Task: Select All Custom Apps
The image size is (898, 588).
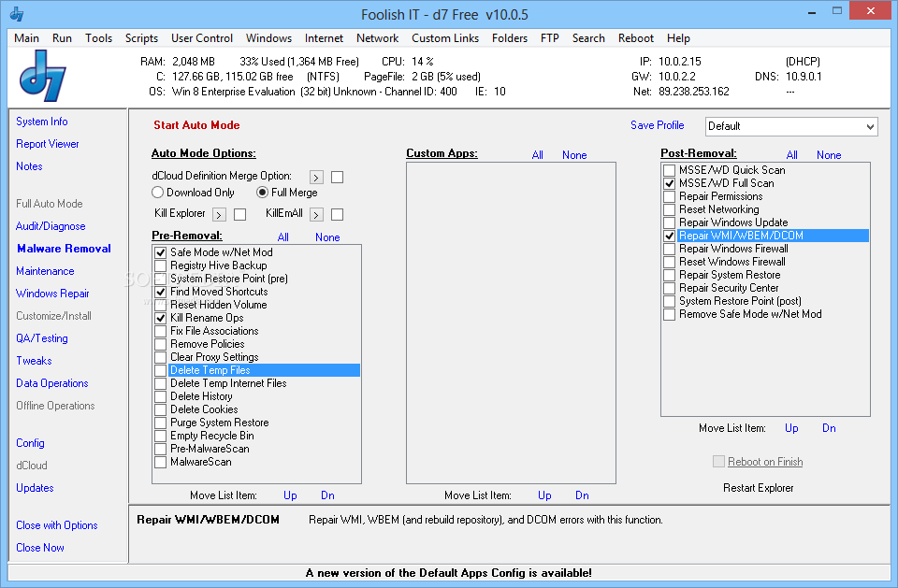Action: pyautogui.click(x=537, y=155)
